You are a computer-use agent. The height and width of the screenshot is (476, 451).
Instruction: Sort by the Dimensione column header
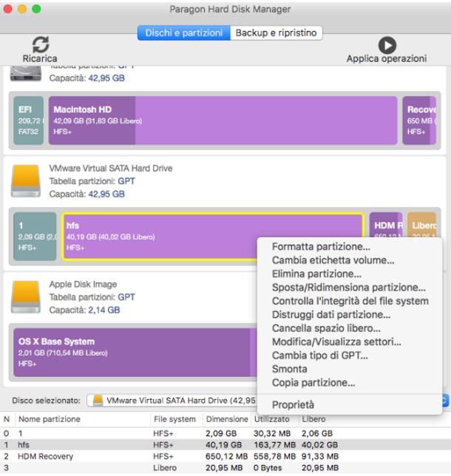coord(227,419)
